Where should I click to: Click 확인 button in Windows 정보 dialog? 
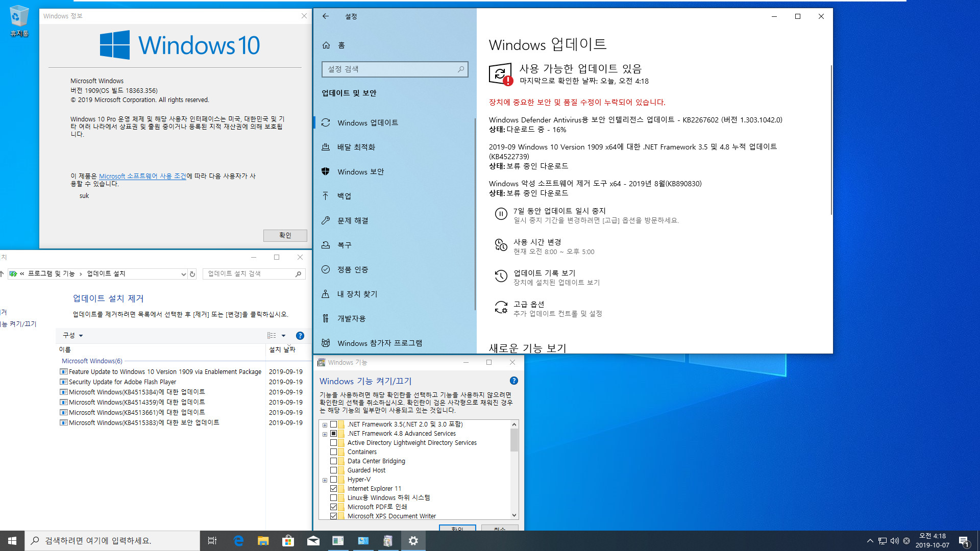point(285,235)
